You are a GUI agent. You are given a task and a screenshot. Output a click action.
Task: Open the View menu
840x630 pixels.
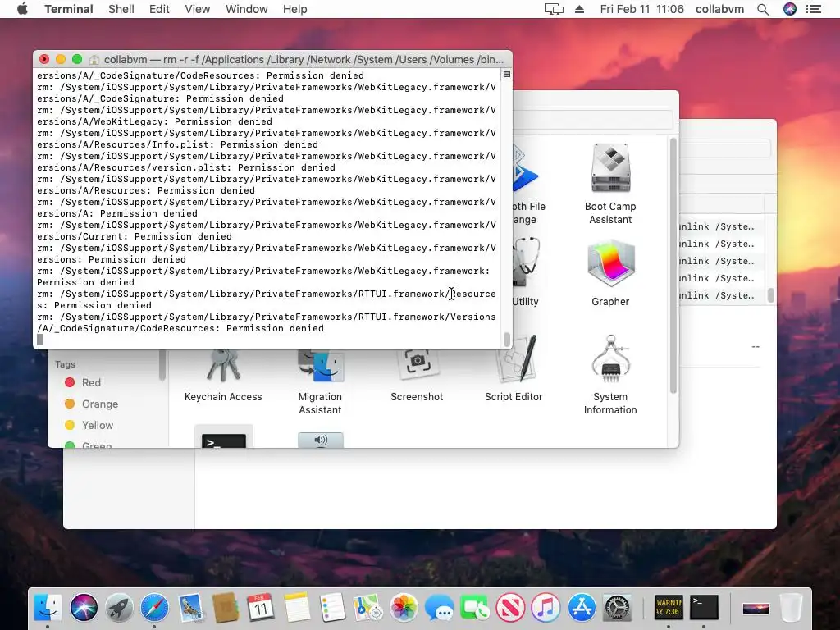(x=197, y=9)
